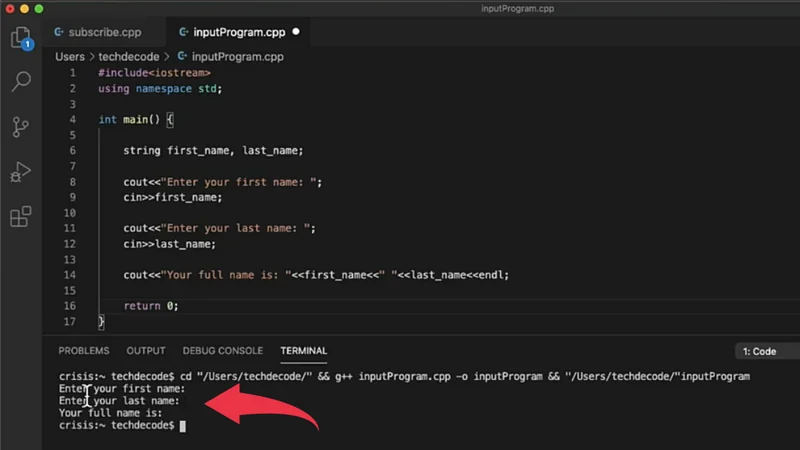The image size is (800, 450).
Task: Open the Explorer view in activity bar
Action: tap(20, 38)
